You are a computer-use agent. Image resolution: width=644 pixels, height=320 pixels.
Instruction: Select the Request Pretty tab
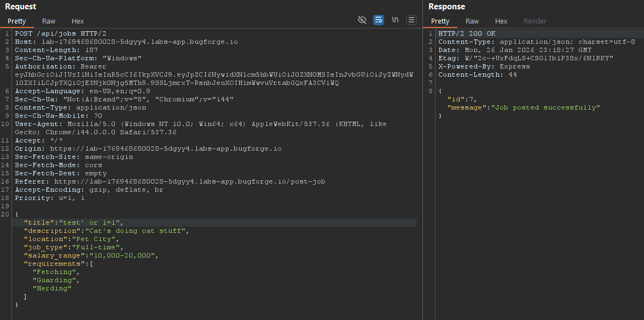[16, 21]
